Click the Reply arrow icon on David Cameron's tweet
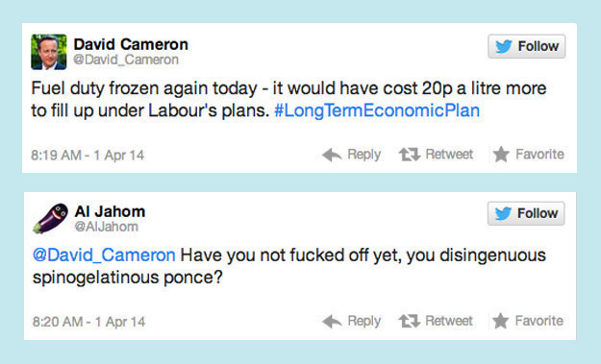 (x=332, y=155)
